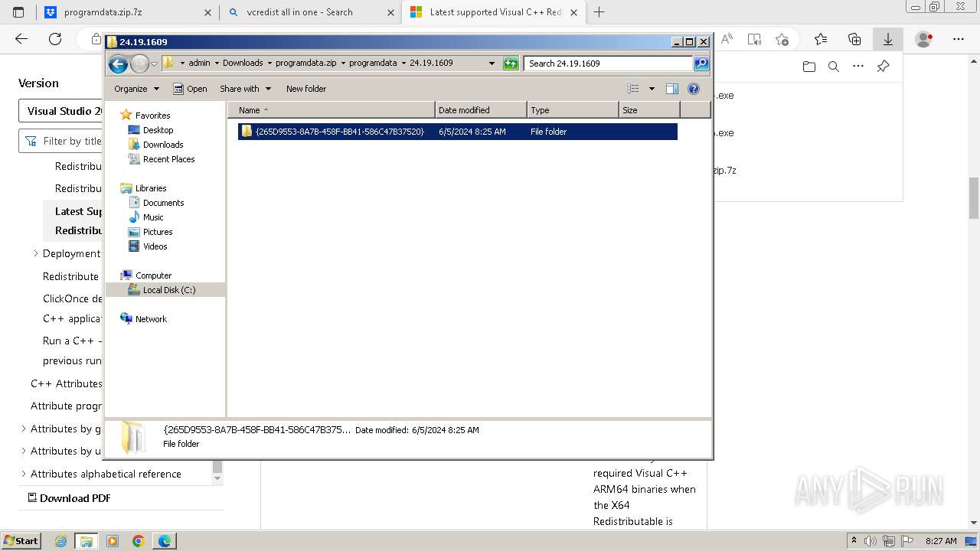Click 'admin' in the address breadcrumb

(x=199, y=64)
